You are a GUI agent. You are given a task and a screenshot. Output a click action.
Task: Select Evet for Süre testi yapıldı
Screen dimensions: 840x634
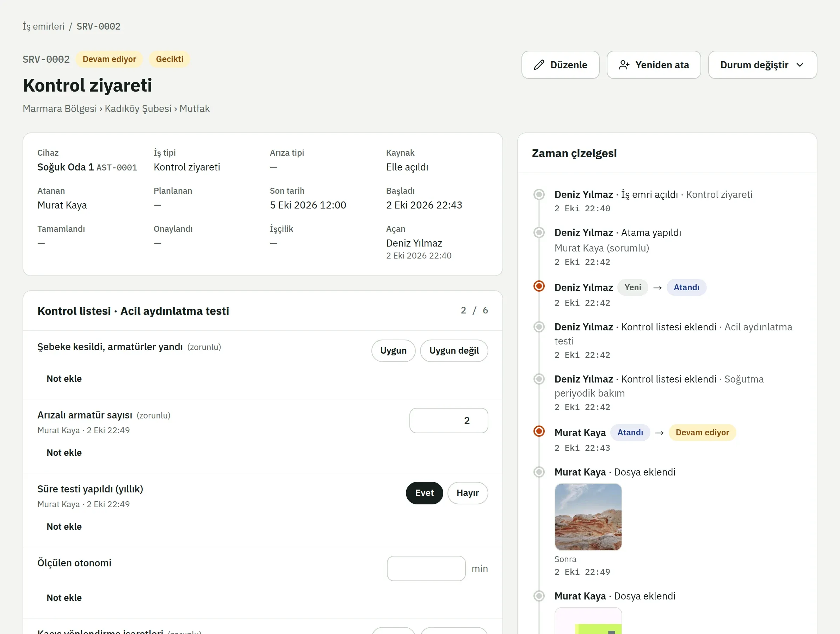(424, 493)
